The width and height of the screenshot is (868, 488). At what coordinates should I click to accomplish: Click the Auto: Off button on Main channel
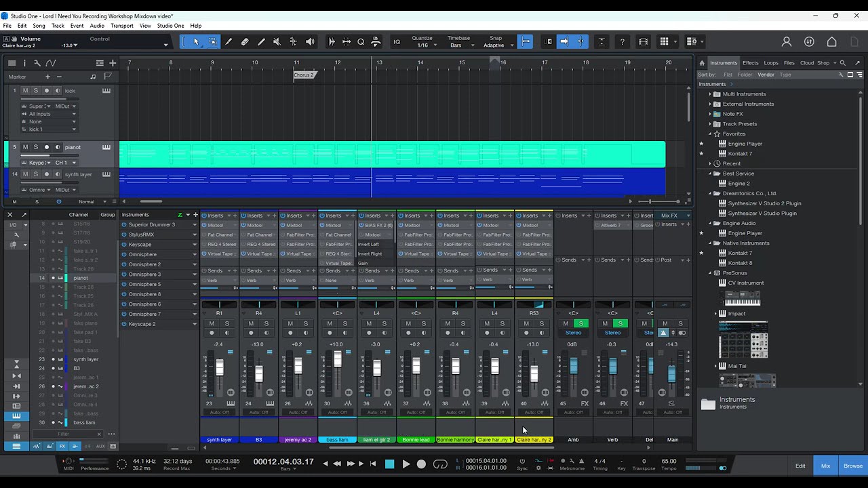pos(672,412)
